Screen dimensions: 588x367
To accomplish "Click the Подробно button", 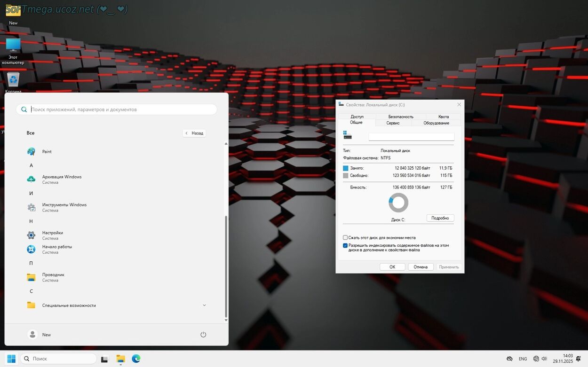I will pos(440,218).
